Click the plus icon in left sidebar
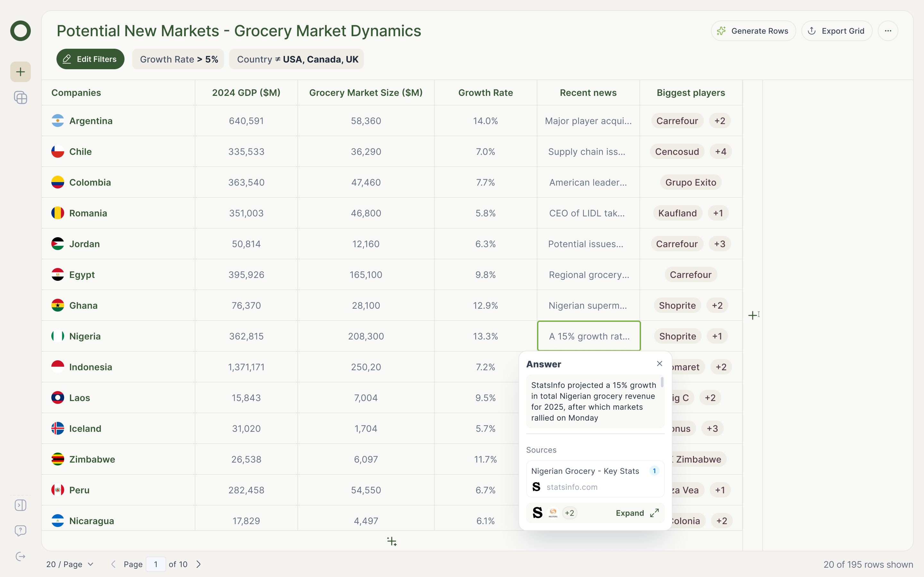 click(x=20, y=72)
